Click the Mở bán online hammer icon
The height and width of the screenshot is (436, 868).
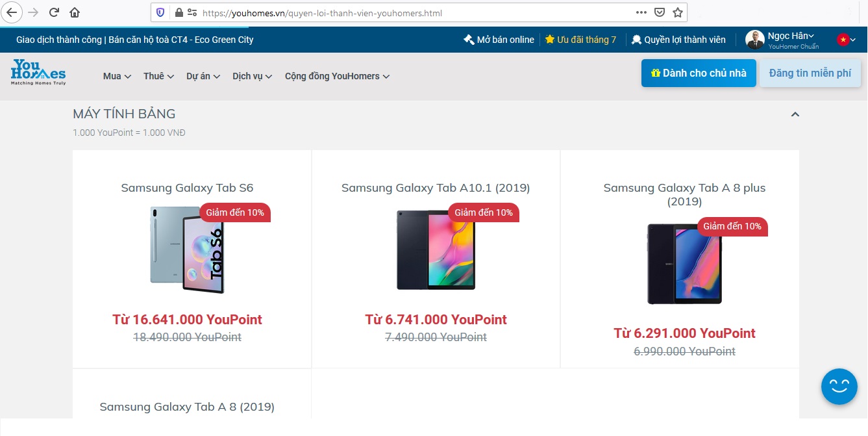click(468, 39)
